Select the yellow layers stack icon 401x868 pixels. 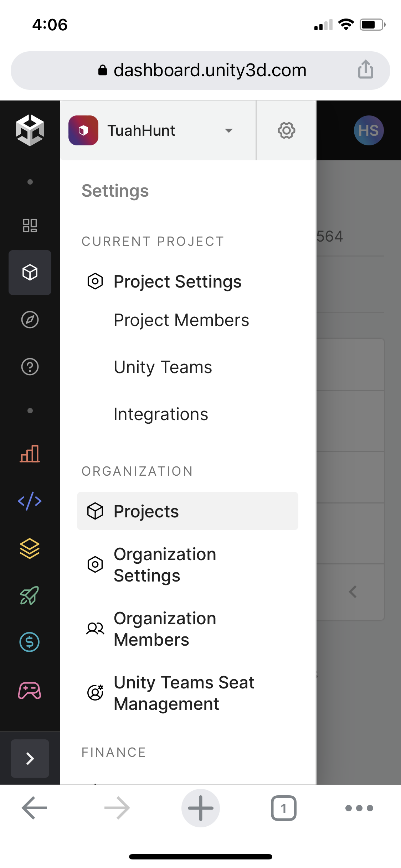pyautogui.click(x=30, y=548)
